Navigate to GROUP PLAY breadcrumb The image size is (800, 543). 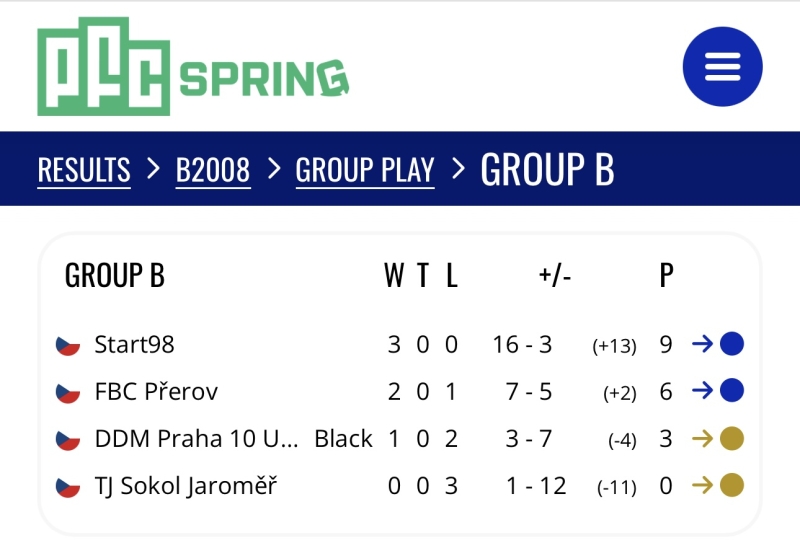point(365,170)
